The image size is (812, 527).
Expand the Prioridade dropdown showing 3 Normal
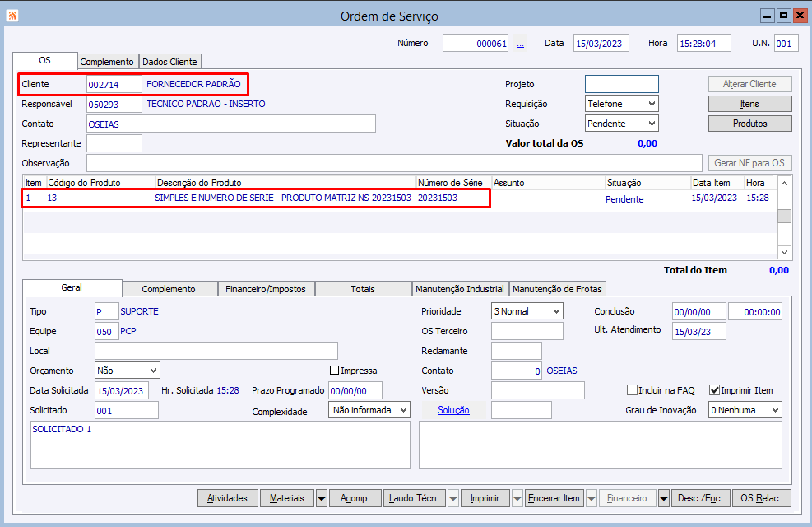coord(527,311)
